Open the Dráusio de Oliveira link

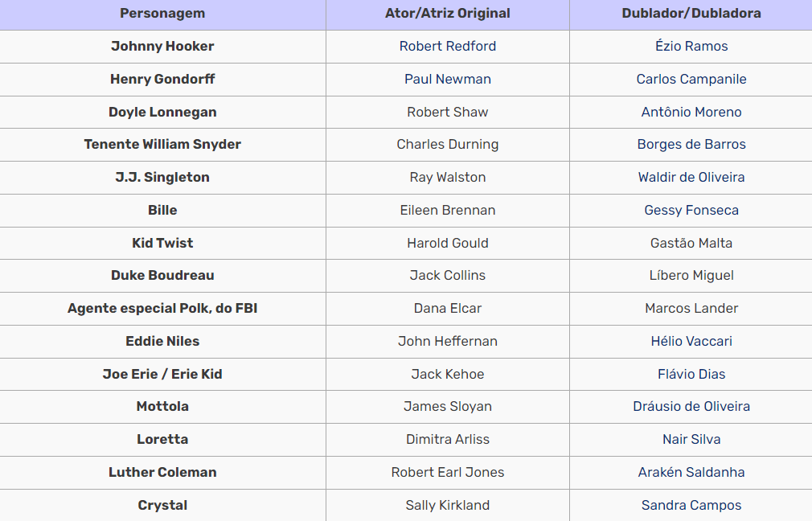[x=691, y=406]
